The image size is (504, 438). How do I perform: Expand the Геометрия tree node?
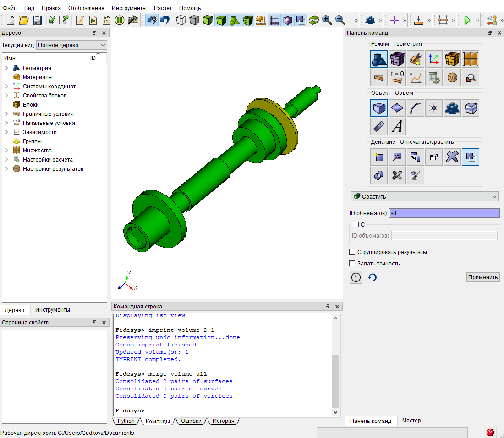point(7,68)
